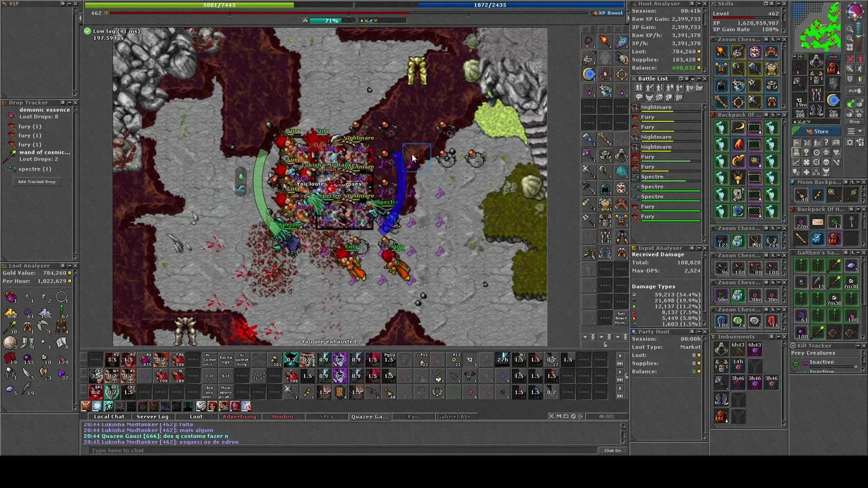Click the red flame item in Backpack Of container
This screenshot has height=488, width=868.
point(738,144)
